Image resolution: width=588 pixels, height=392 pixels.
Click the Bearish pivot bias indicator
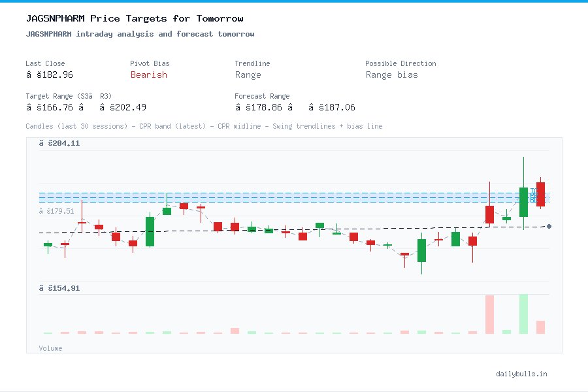coord(148,75)
